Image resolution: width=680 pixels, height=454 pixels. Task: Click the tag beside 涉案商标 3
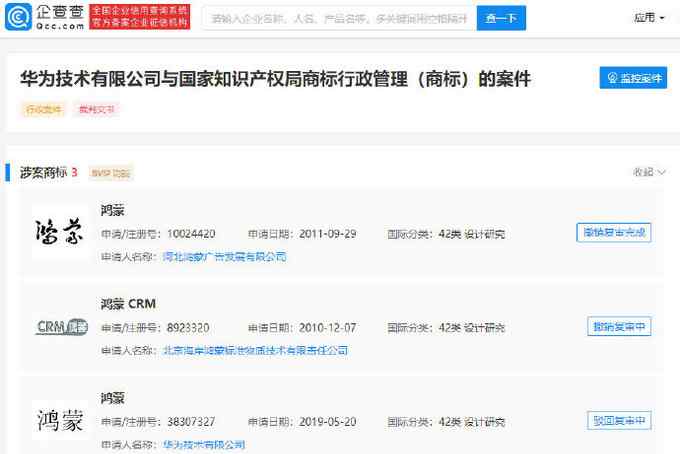coord(111,173)
